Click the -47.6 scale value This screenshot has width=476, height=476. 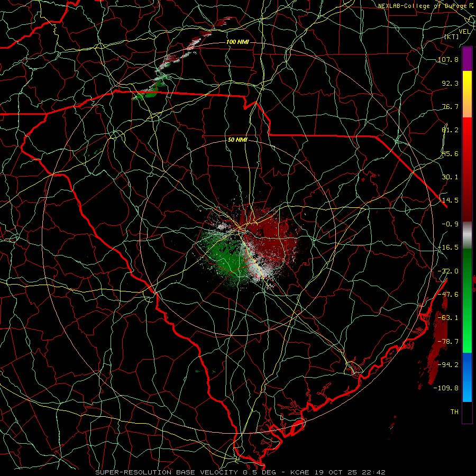pyautogui.click(x=448, y=295)
